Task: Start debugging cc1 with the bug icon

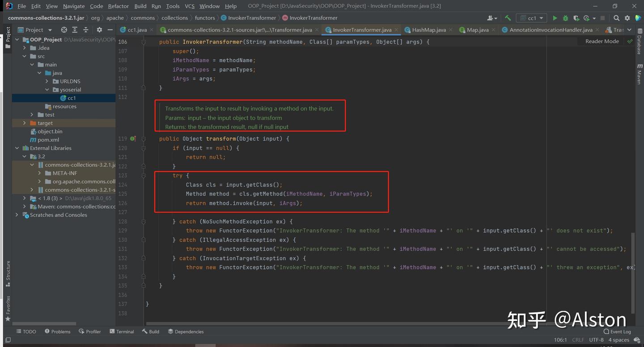Action: [565, 18]
